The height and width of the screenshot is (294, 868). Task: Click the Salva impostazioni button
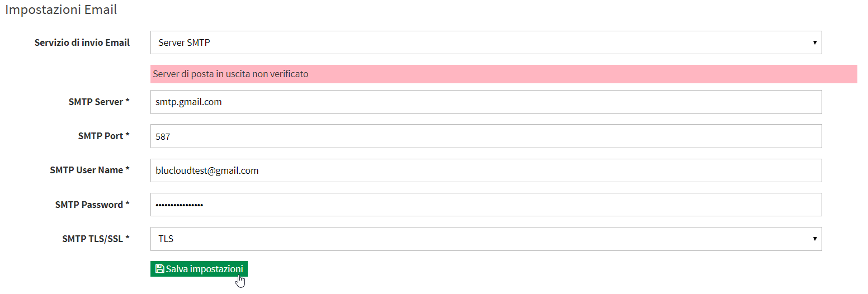(199, 269)
